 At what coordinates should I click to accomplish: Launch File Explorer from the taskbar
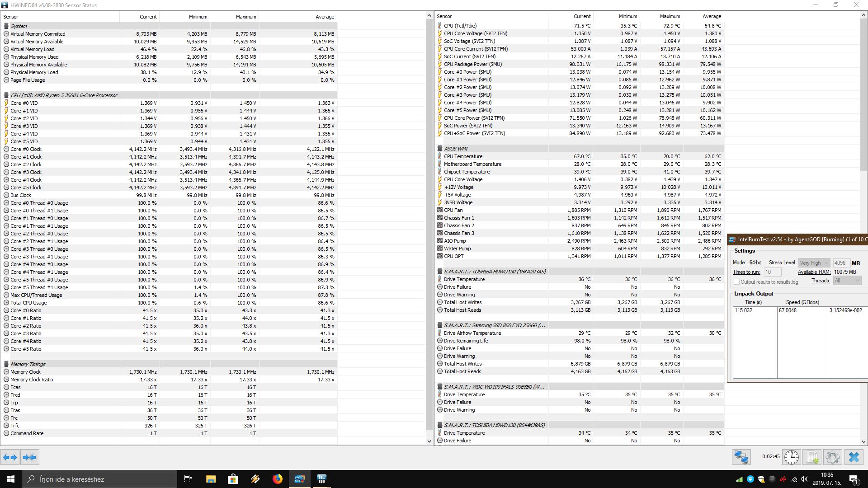pyautogui.click(x=211, y=479)
